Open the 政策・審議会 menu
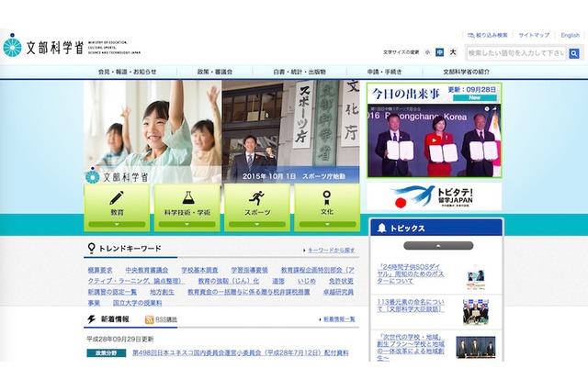 [x=215, y=72]
